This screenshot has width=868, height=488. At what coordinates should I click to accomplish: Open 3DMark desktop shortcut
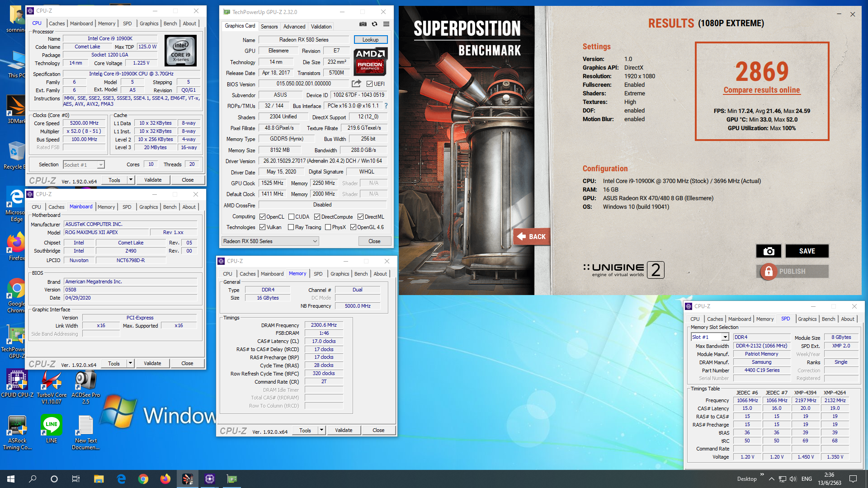(16, 110)
